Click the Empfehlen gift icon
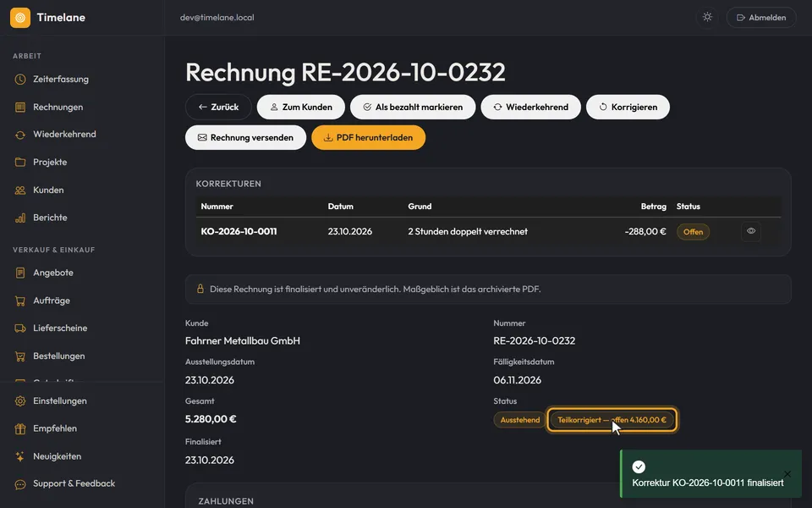 (x=20, y=428)
